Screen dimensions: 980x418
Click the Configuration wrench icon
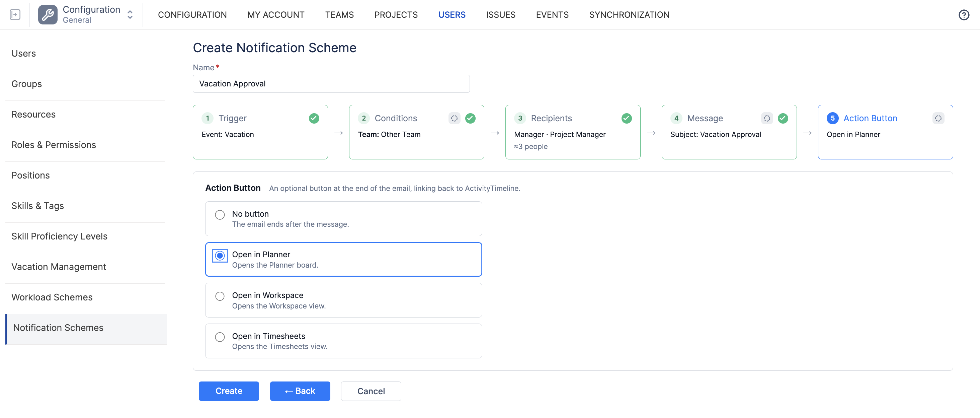click(48, 14)
